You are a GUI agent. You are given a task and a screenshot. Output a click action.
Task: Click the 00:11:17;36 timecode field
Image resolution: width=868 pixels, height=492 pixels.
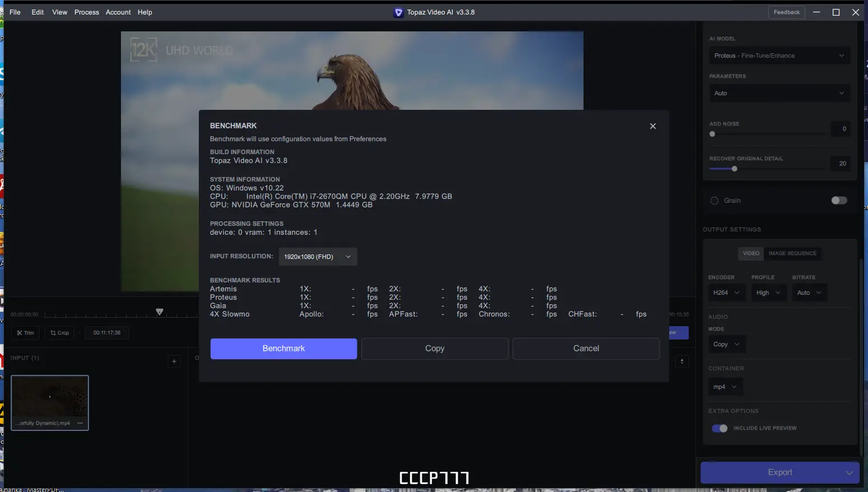[x=107, y=333]
